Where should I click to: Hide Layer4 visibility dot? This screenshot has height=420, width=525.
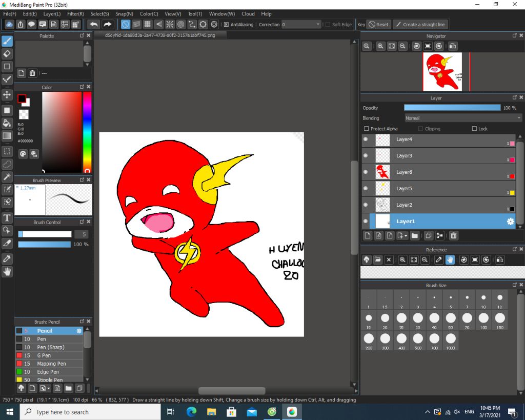point(366,139)
